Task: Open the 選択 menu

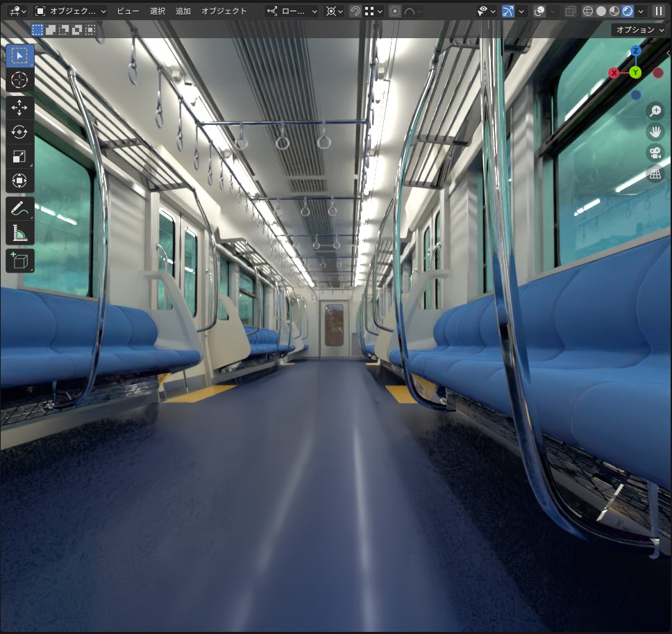Action: [158, 11]
